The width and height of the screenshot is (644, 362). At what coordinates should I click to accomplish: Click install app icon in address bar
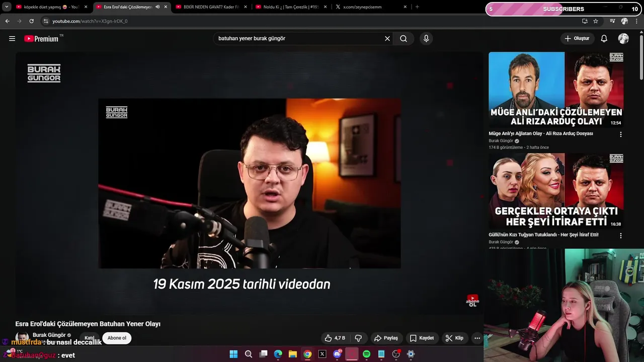coord(585,21)
